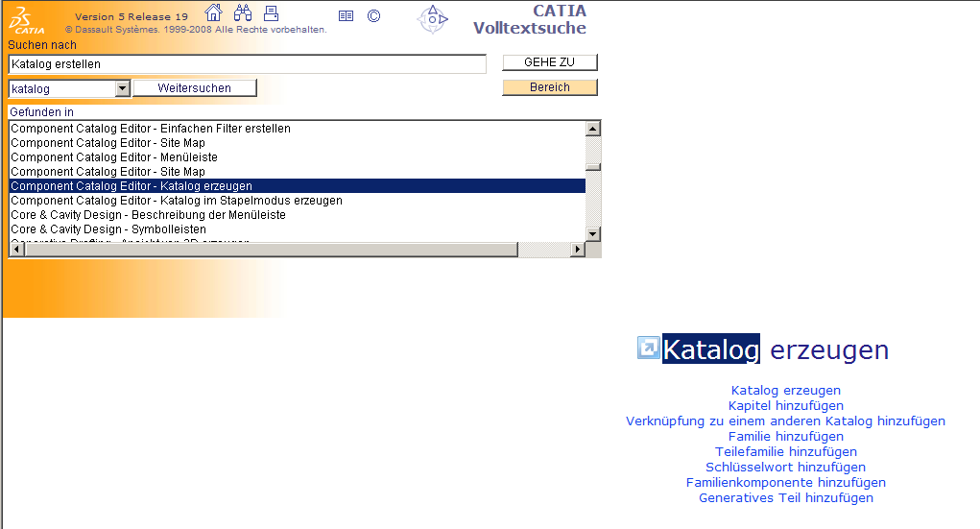
Task: Open the Kapitel hinzufügen link
Action: click(x=785, y=405)
